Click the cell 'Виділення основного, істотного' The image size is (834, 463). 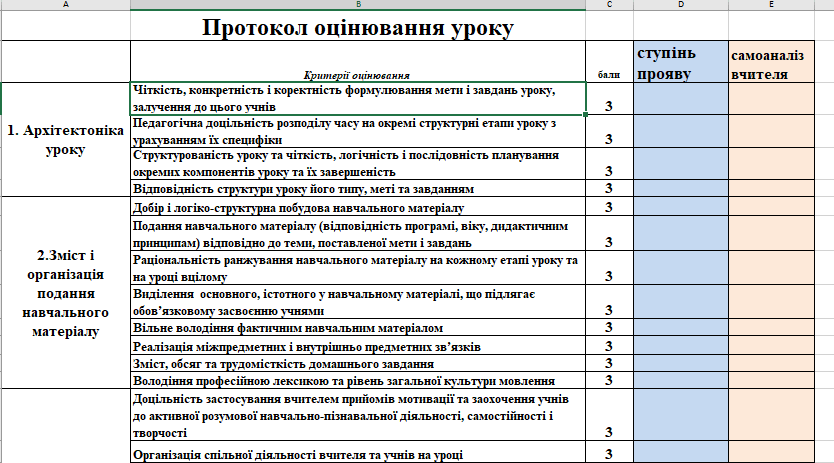(358, 302)
